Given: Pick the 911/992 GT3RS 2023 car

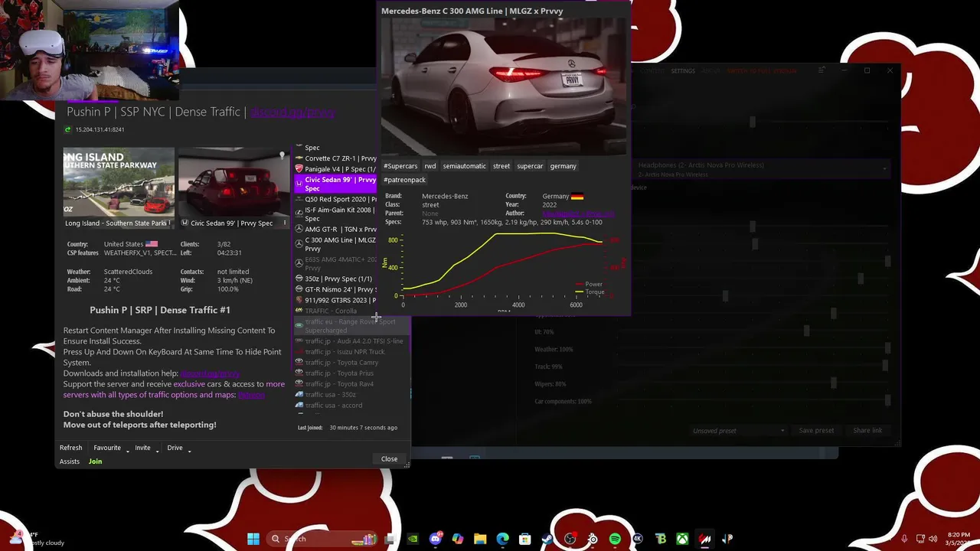Looking at the screenshot, I should pyautogui.click(x=335, y=300).
